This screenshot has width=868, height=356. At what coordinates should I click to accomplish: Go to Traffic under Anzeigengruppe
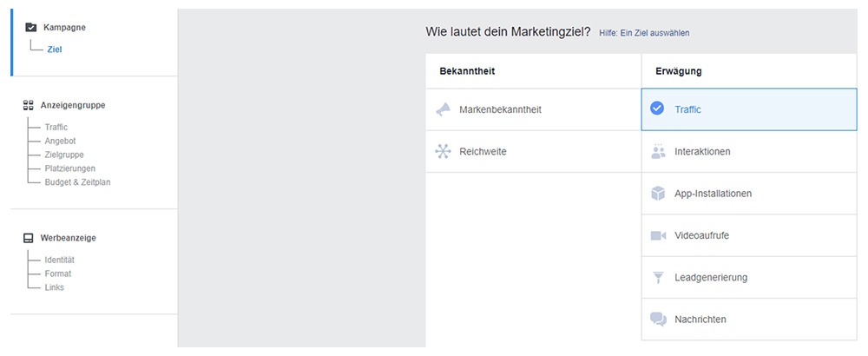(x=56, y=128)
